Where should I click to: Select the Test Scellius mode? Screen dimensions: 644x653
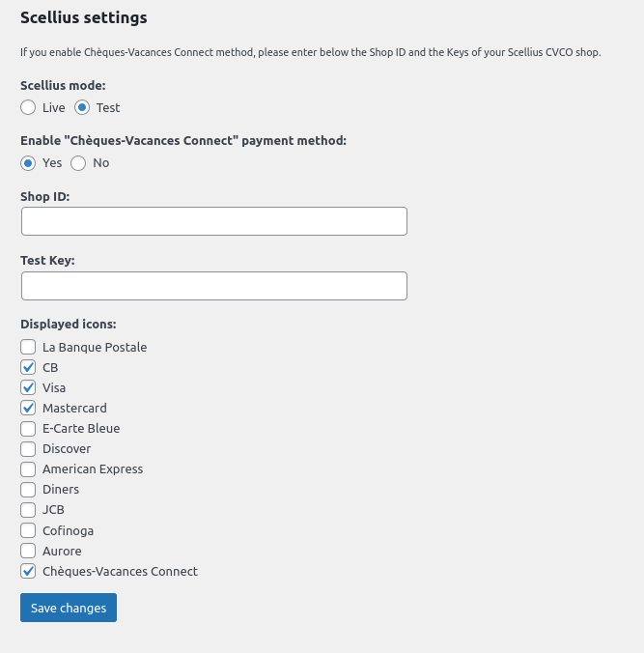click(82, 107)
